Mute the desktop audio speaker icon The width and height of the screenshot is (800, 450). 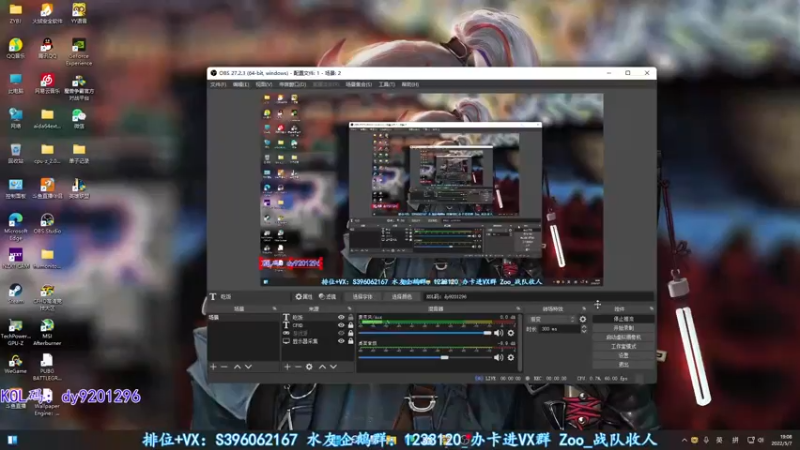[498, 357]
